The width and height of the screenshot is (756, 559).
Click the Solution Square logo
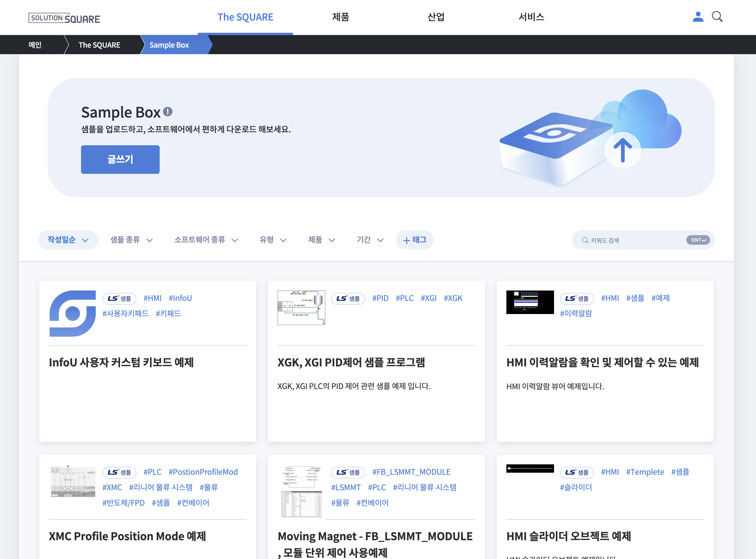pos(64,18)
